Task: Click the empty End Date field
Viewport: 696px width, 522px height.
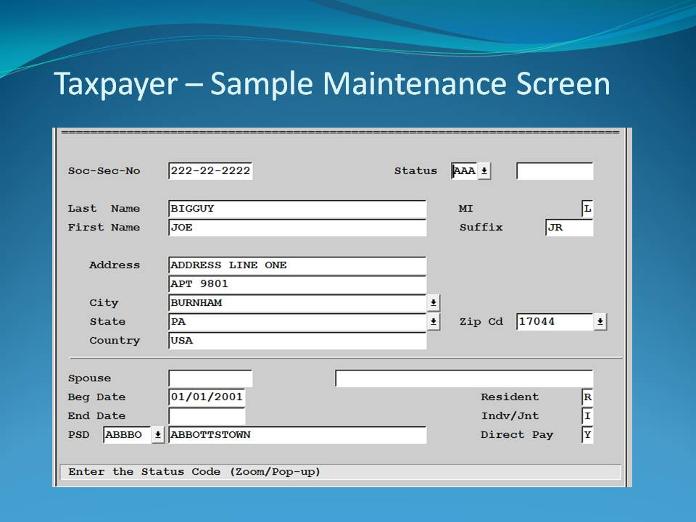Action: coord(206,416)
